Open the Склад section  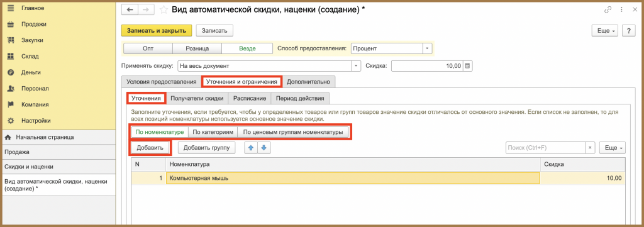[x=30, y=56]
